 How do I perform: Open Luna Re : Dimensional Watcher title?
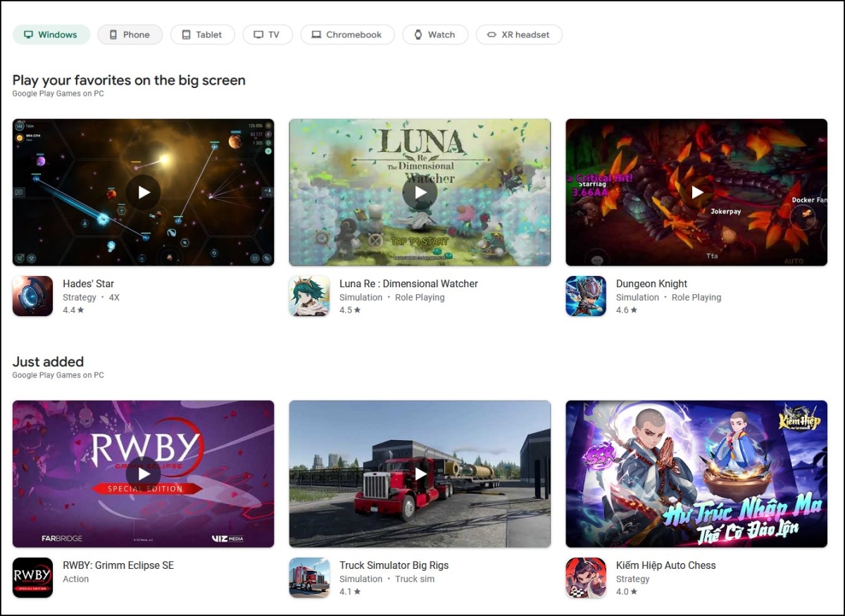point(408,284)
